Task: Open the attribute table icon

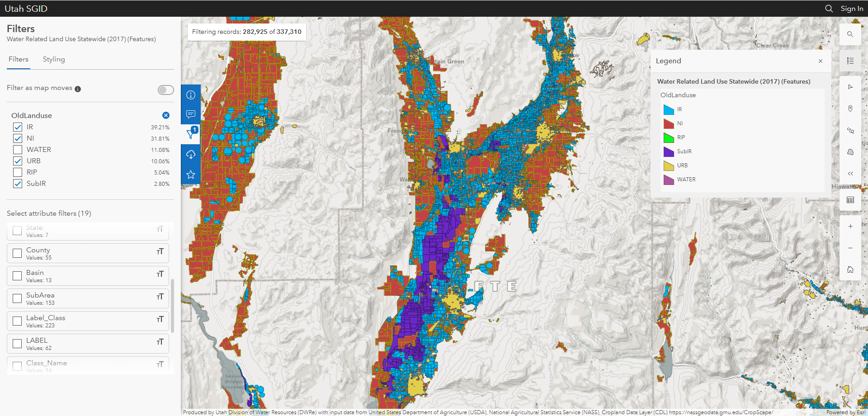Action: 850,200
